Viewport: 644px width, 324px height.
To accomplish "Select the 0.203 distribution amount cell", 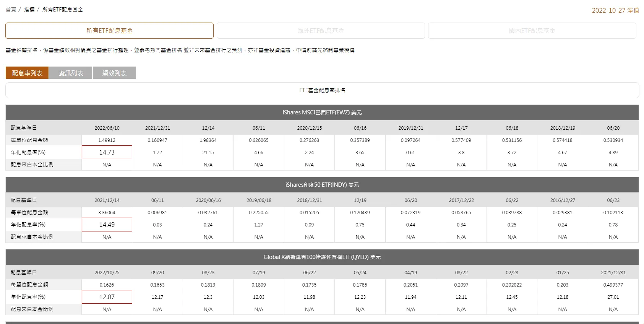I will tap(563, 285).
